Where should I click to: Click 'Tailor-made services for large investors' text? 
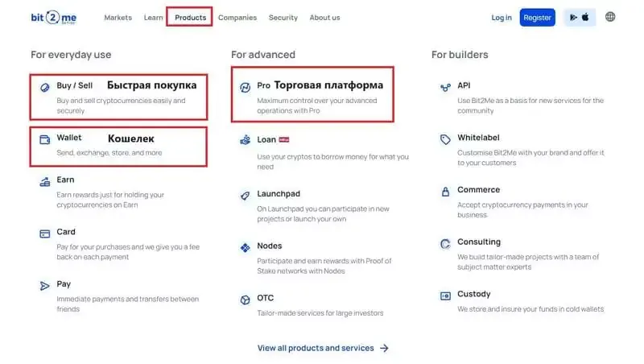coord(320,313)
